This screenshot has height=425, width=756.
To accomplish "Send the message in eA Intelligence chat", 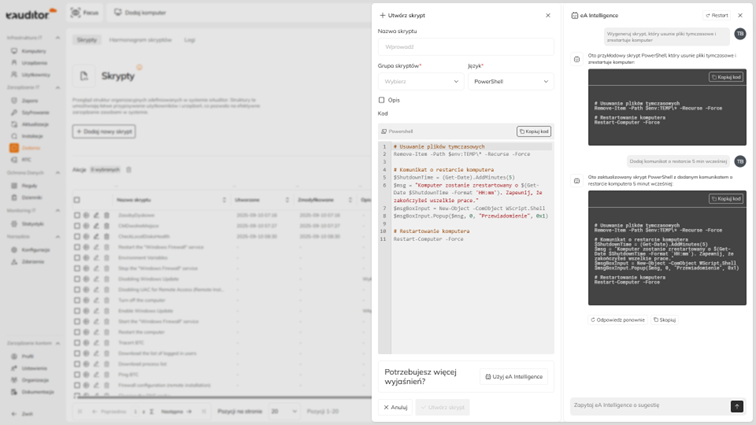I will [x=737, y=406].
